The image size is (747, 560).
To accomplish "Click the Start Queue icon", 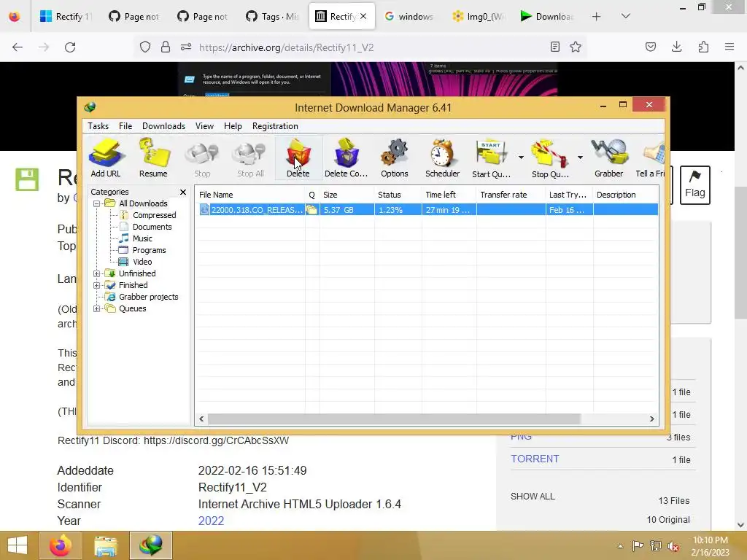I will (x=491, y=157).
